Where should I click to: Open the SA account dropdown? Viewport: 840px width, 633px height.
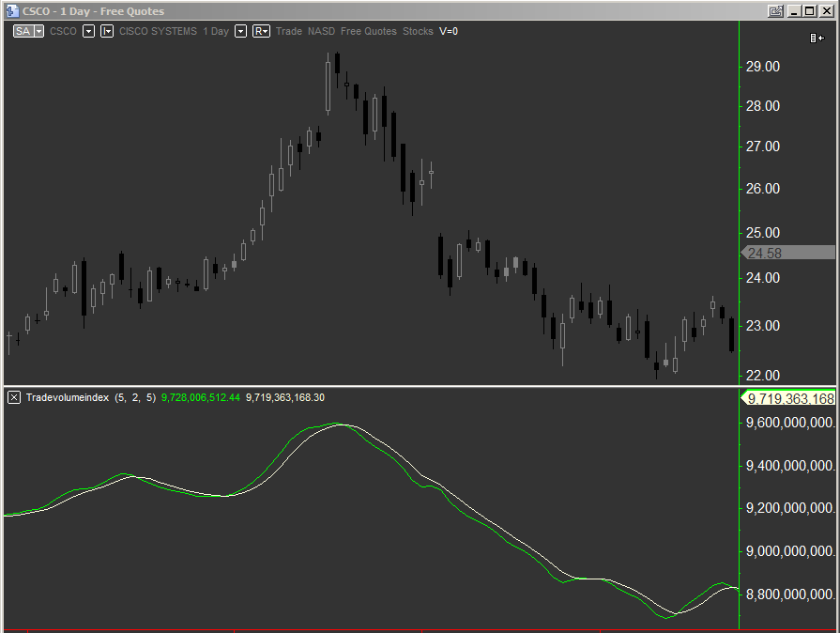tap(38, 31)
